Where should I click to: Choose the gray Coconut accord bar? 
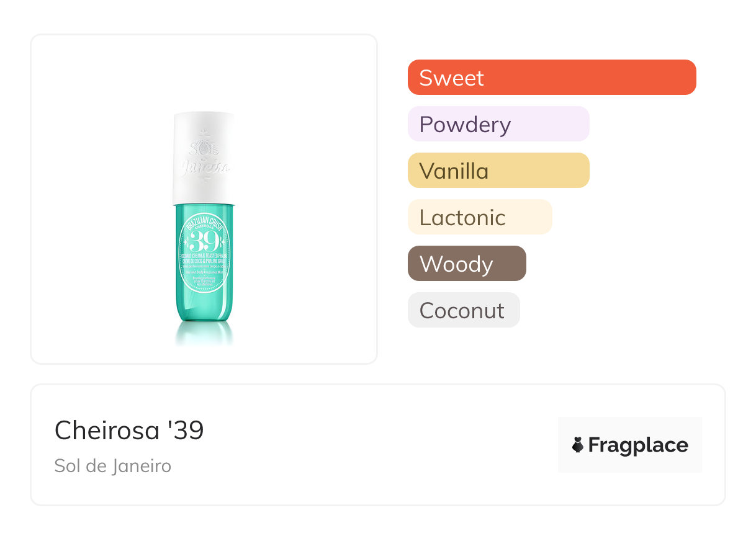click(464, 310)
